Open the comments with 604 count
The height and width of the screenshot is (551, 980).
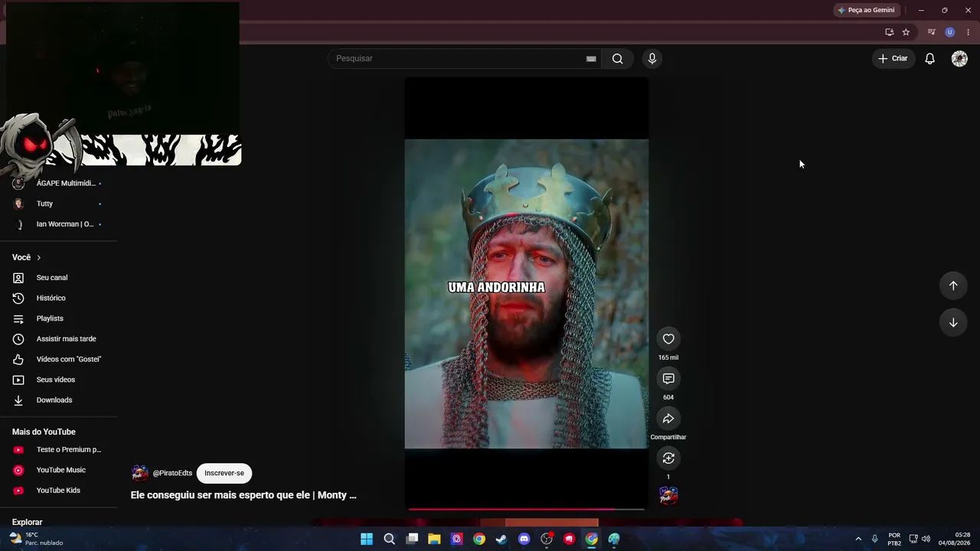click(x=668, y=379)
